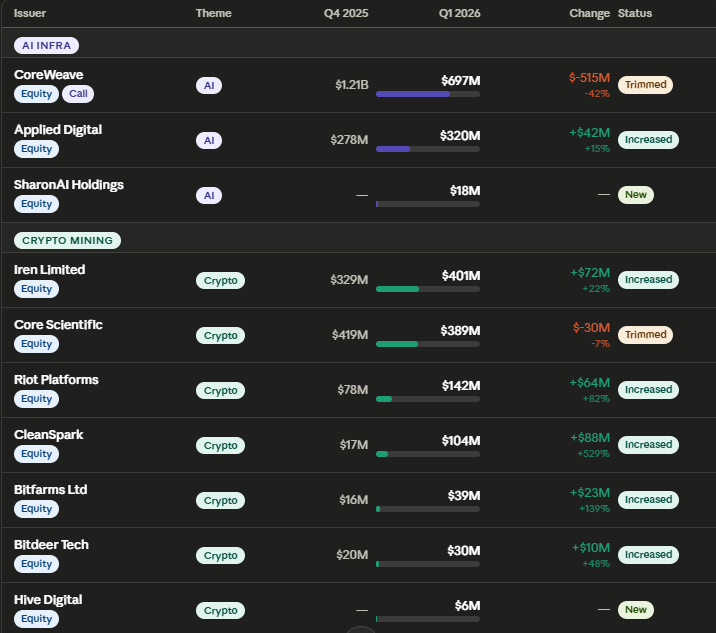Click Bitdeer Tech's Crypto theme tag

coord(221,556)
